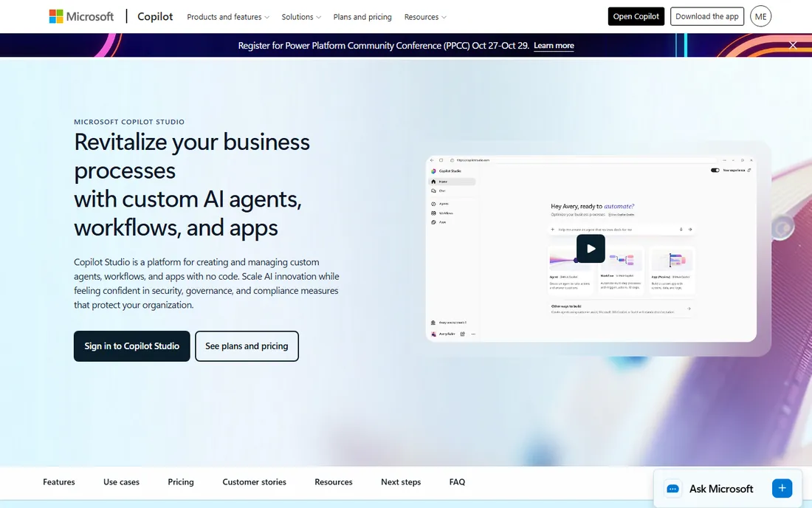Expand Ask Microsoft with the plus button
This screenshot has height=508, width=812.
coord(782,488)
